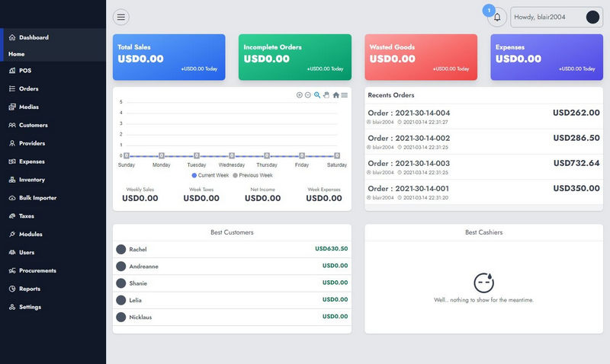Open the Expenses summary card
Viewport: 610px width, 364px height.
[547, 57]
